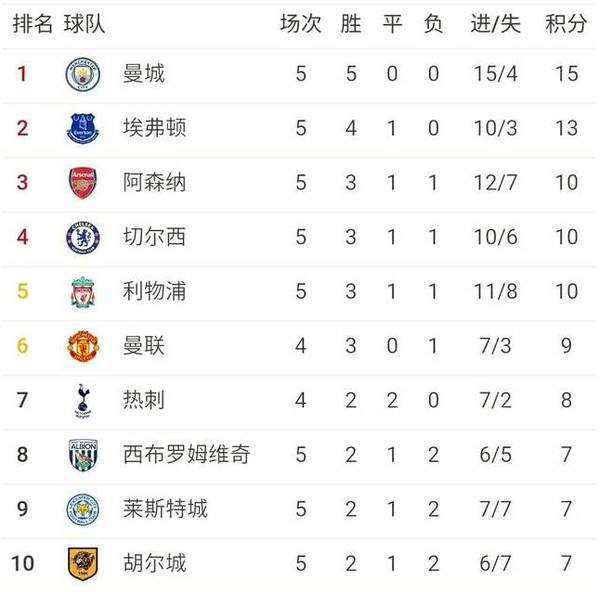This screenshot has height=592, width=600.
Task: Open the 曼城 team name link
Action: click(144, 75)
